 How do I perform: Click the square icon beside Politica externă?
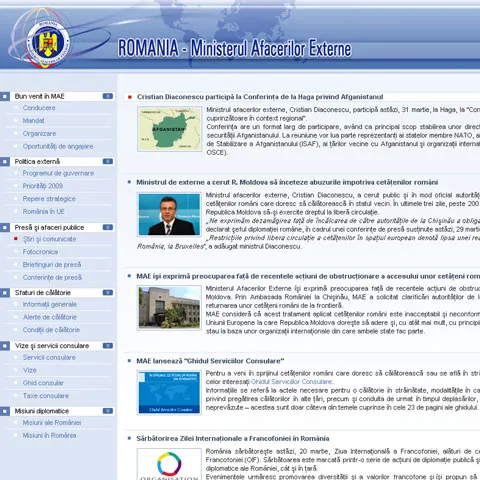5,162
